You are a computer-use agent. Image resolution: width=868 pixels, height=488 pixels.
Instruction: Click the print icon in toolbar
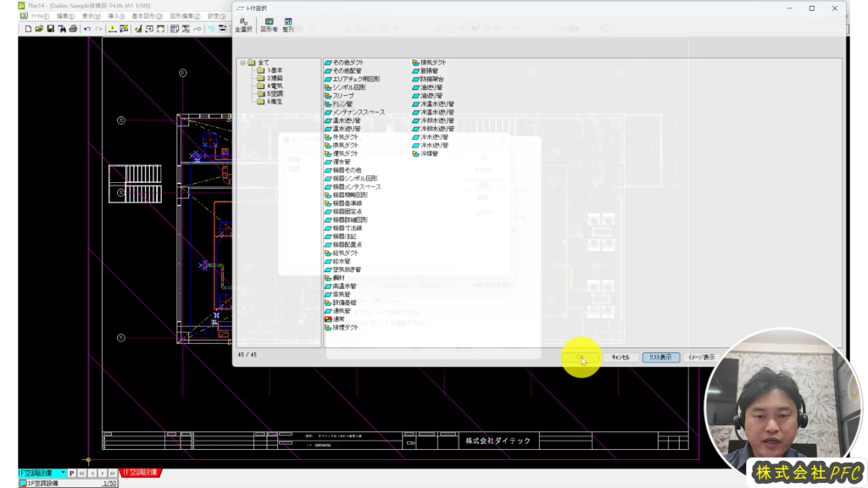(x=73, y=29)
